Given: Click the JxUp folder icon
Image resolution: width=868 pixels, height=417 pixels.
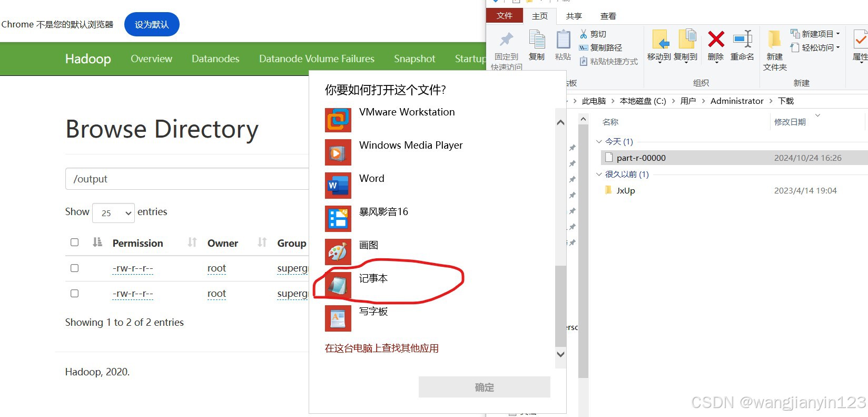Looking at the screenshot, I should [x=609, y=190].
